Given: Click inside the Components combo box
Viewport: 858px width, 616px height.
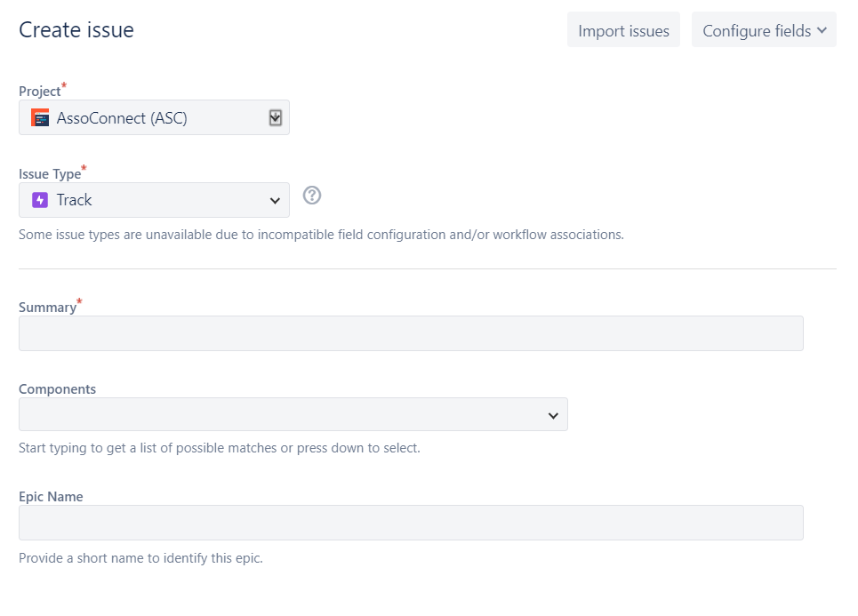Looking at the screenshot, I should coord(293,415).
